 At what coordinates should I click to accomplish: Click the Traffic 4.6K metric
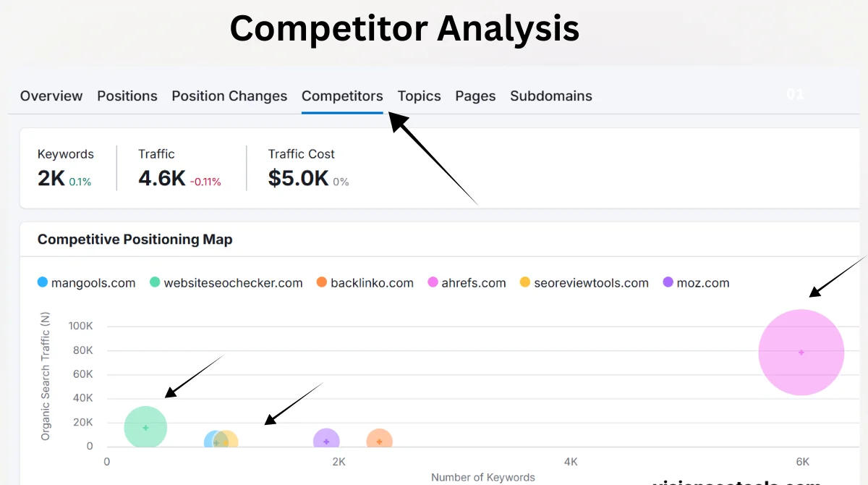pos(179,168)
